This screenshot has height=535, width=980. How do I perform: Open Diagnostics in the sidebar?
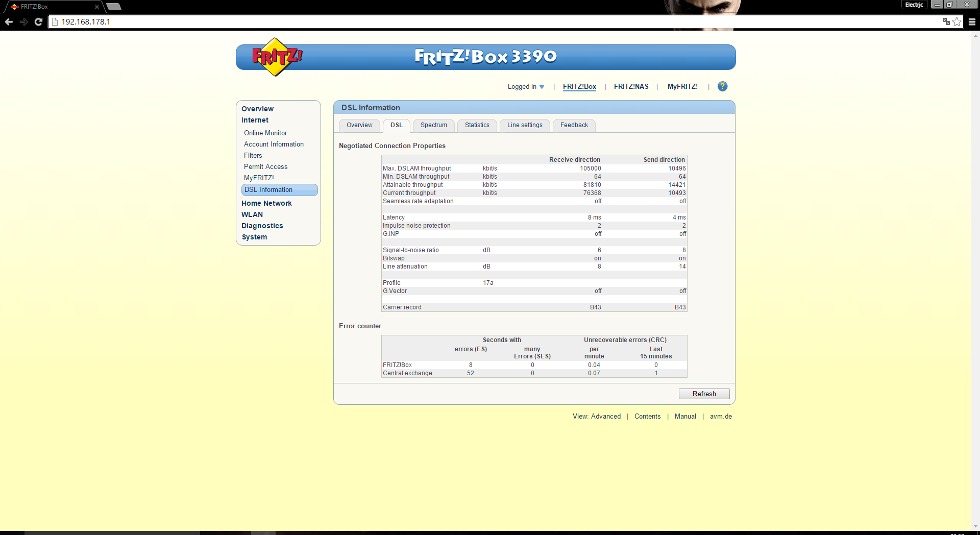click(262, 226)
